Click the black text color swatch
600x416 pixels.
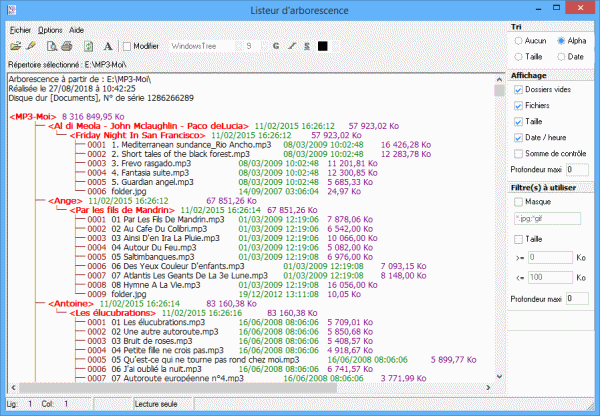click(x=323, y=46)
